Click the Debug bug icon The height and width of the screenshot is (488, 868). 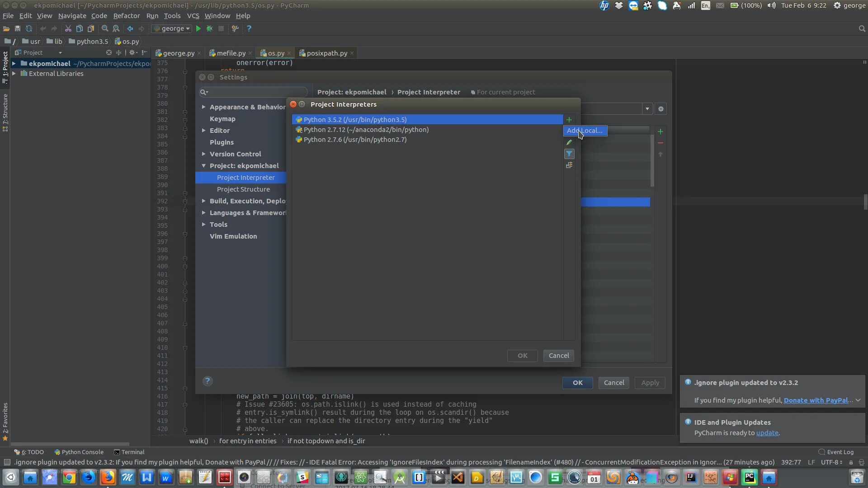click(x=209, y=28)
